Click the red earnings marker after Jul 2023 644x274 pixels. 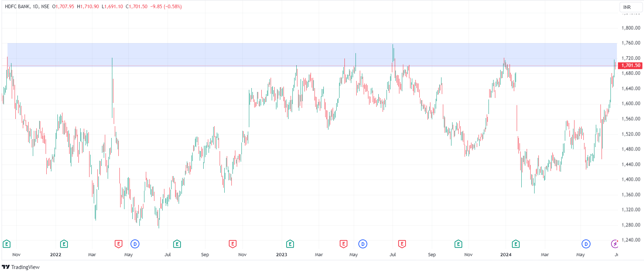pos(402,244)
